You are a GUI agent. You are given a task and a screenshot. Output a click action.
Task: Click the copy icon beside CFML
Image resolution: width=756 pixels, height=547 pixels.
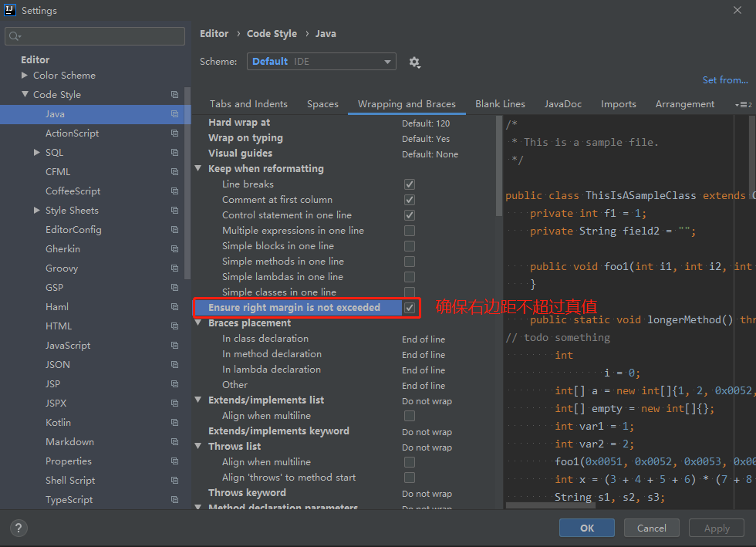coord(174,172)
